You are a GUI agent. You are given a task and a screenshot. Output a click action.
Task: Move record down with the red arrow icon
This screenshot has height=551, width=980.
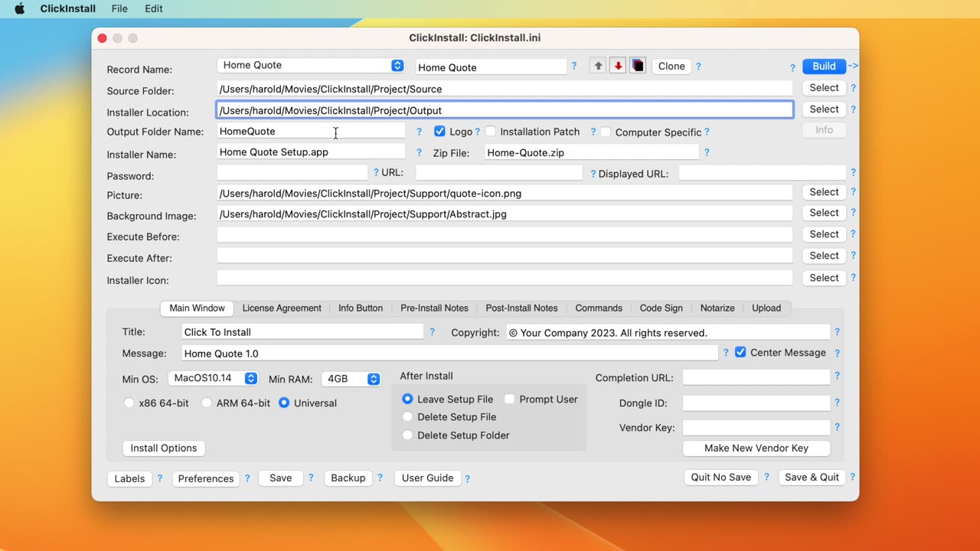tap(618, 66)
